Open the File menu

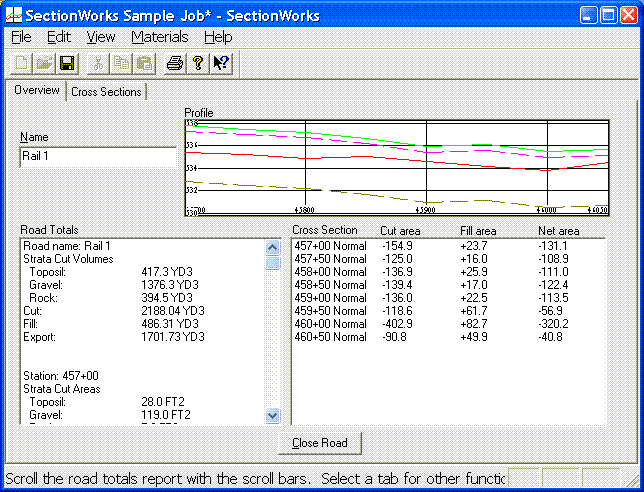click(21, 37)
